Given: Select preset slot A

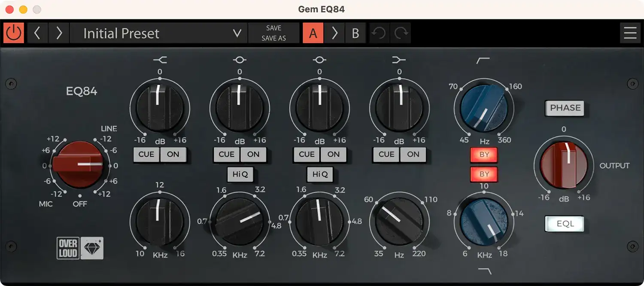Looking at the screenshot, I should pos(313,33).
